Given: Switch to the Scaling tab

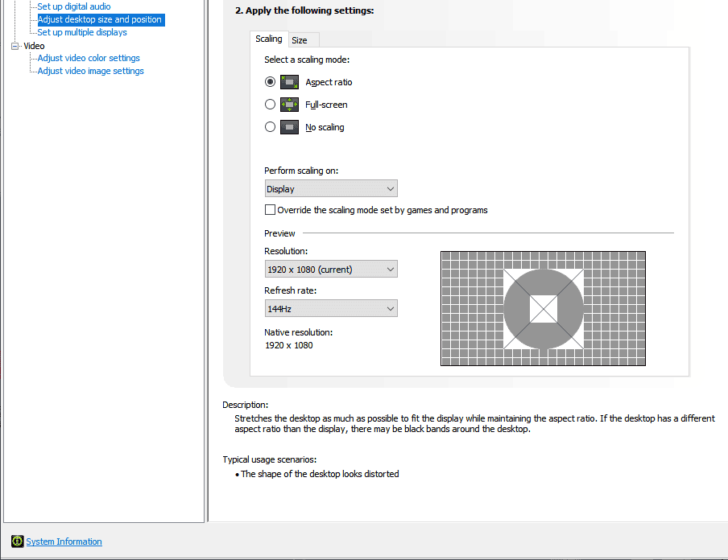Looking at the screenshot, I should pos(269,39).
